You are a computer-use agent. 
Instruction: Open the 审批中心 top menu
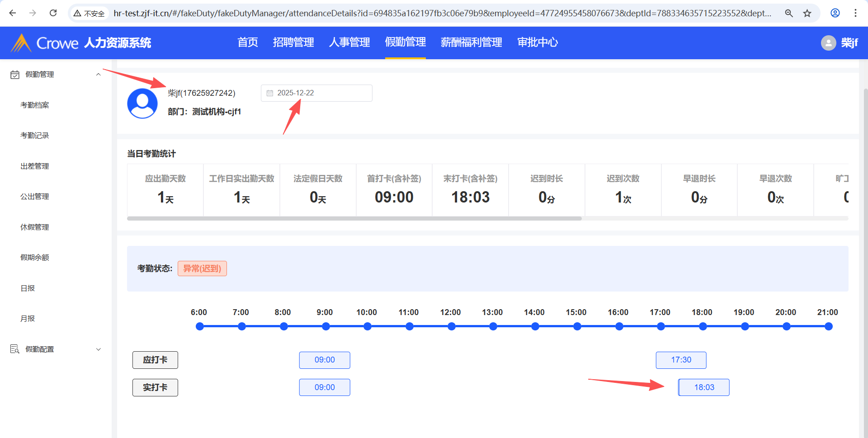point(538,42)
